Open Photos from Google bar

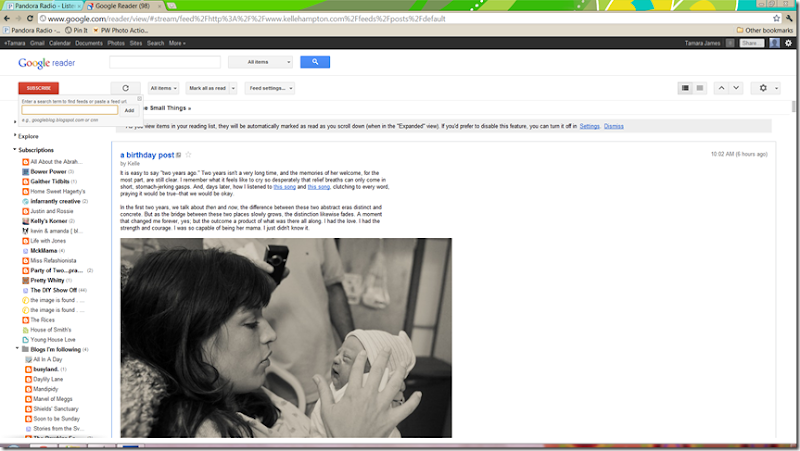(x=116, y=43)
